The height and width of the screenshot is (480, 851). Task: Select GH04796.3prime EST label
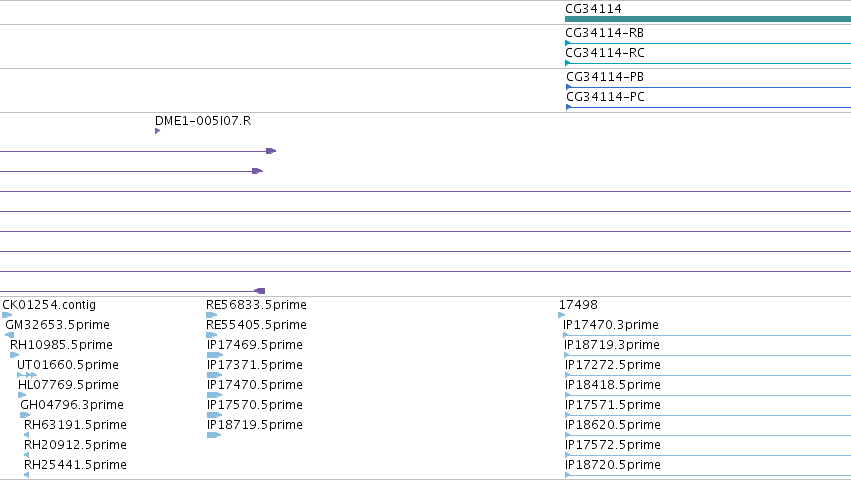(x=72, y=405)
